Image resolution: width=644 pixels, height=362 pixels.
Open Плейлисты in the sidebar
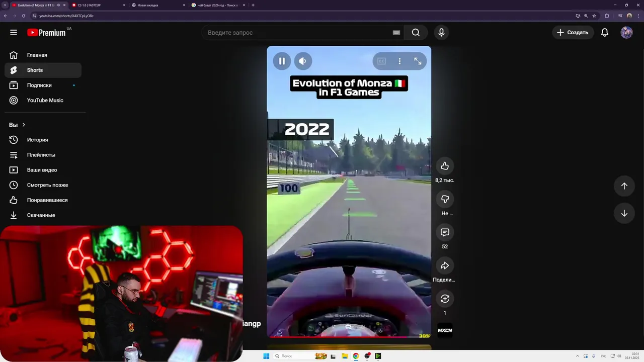pyautogui.click(x=43, y=155)
